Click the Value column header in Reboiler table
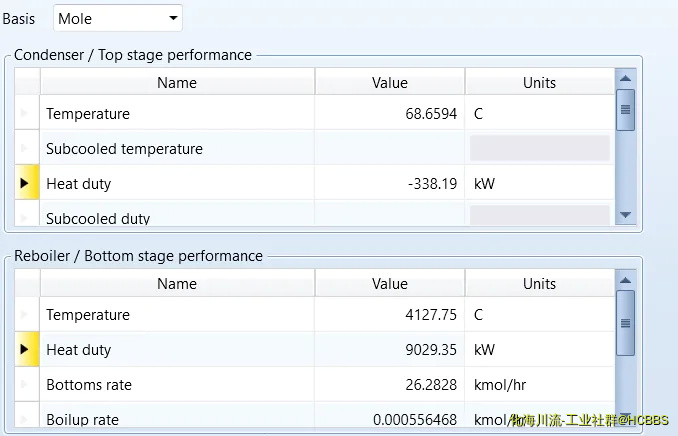Screen dimensions: 678x436 (x=390, y=283)
